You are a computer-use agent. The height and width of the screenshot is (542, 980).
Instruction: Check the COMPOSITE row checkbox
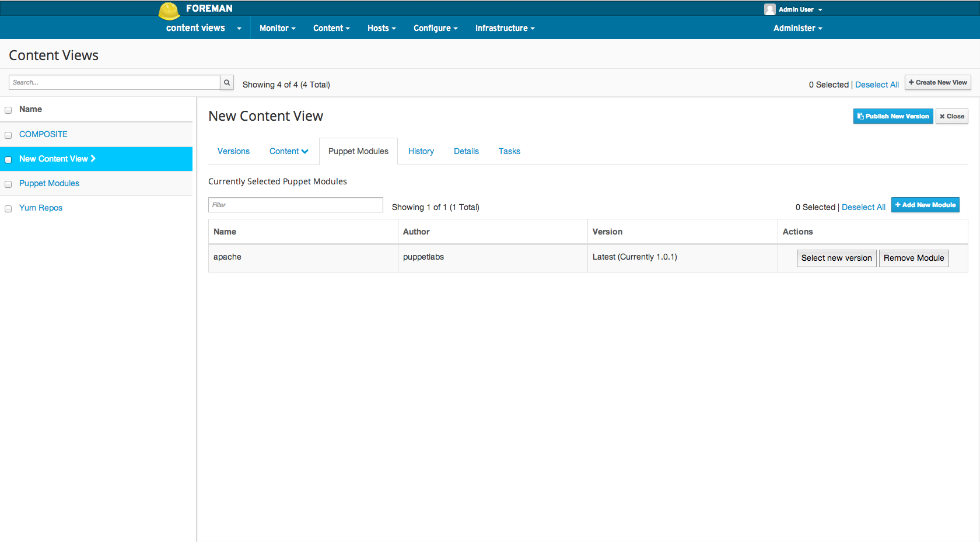(8, 135)
